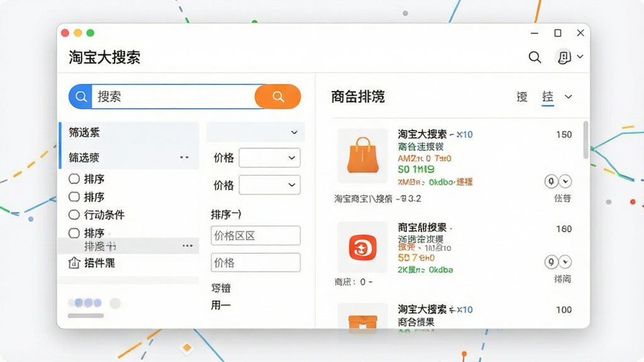Expand the round chevron on first product
The width and height of the screenshot is (644, 362).
click(565, 181)
